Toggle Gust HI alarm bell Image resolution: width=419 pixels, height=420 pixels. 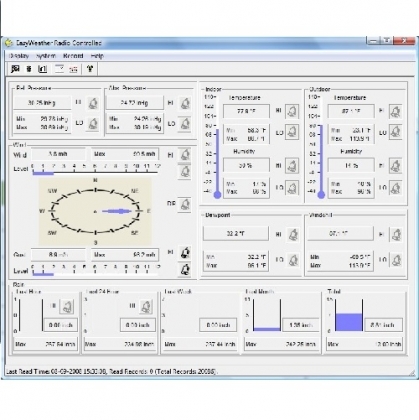click(185, 253)
